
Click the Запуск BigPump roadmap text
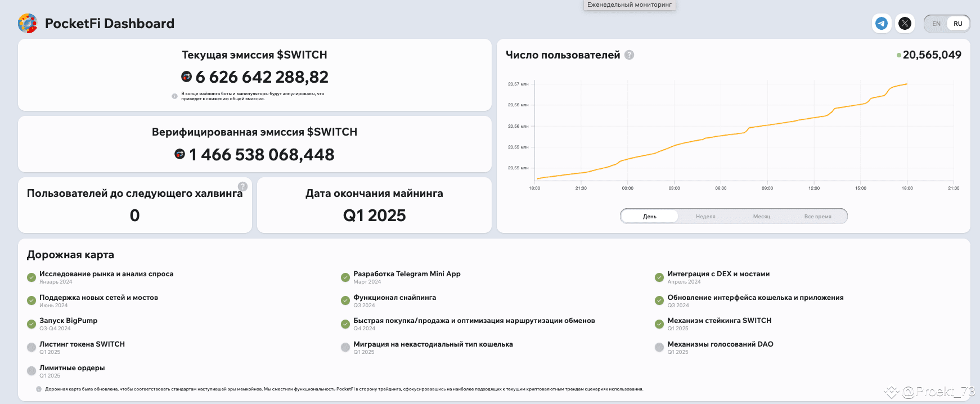(69, 321)
